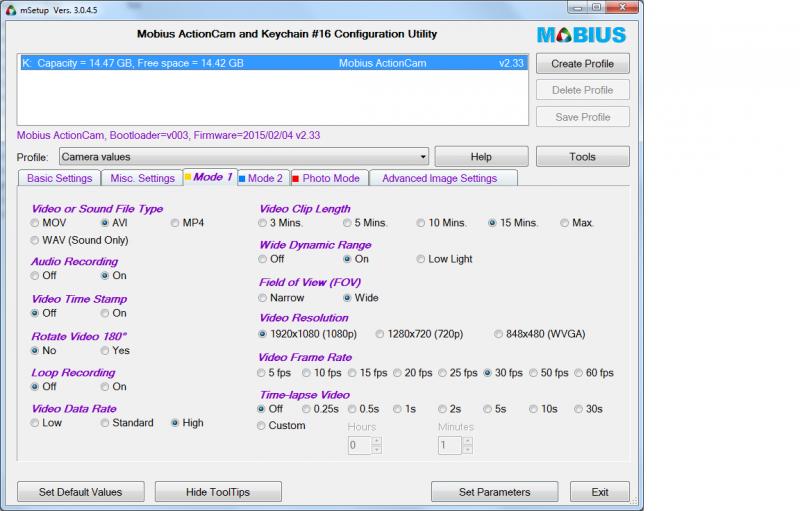800x511 pixels.
Task: Open the Profile dropdown
Action: (244, 157)
